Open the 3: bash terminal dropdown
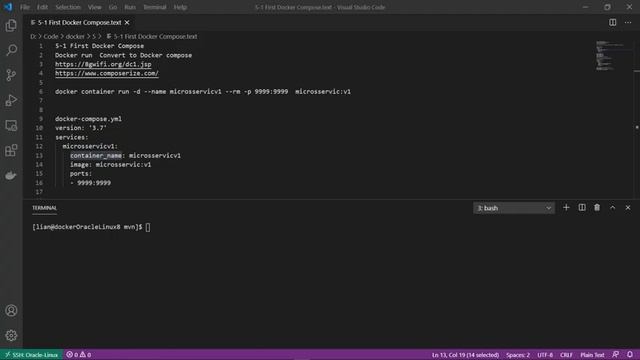This screenshot has height=360, width=640. (x=514, y=208)
